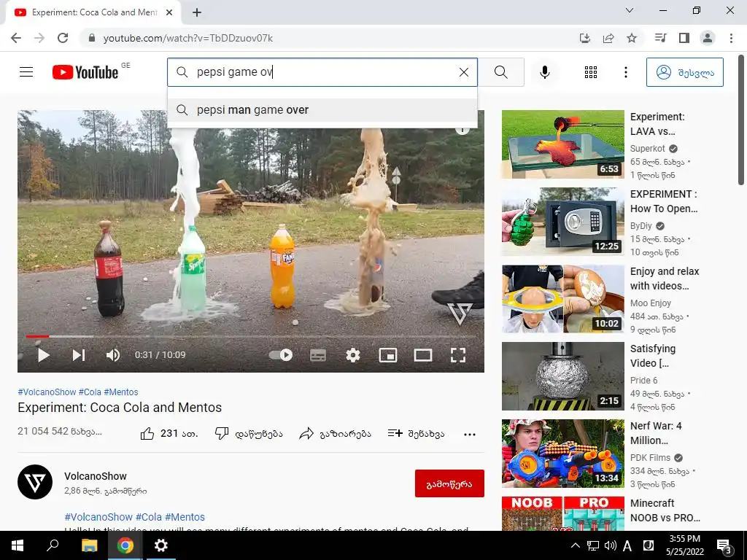The height and width of the screenshot is (560, 747).
Task: Close the YouTube experiment tab
Action: pos(169,12)
